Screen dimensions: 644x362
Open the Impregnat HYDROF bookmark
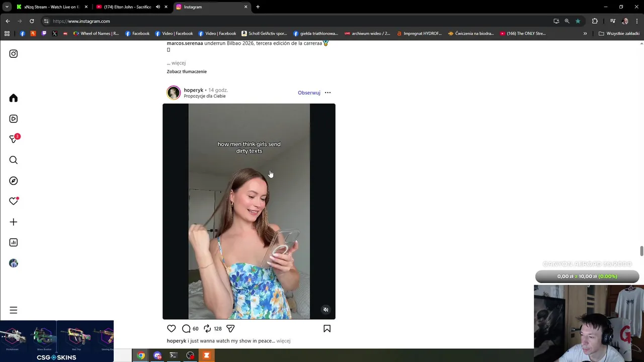click(419, 34)
